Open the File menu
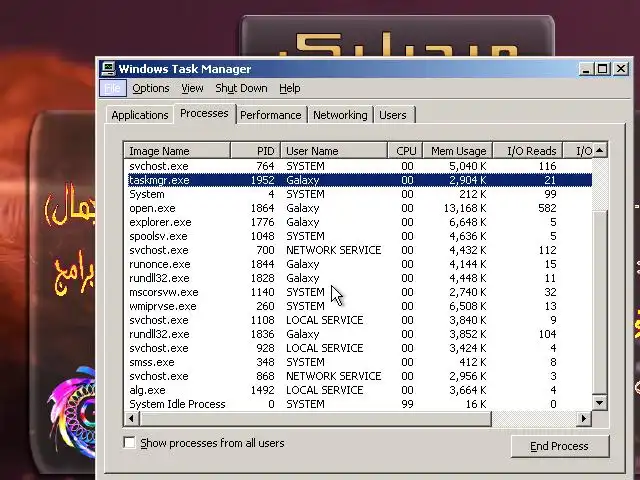The image size is (640, 480). (112, 88)
